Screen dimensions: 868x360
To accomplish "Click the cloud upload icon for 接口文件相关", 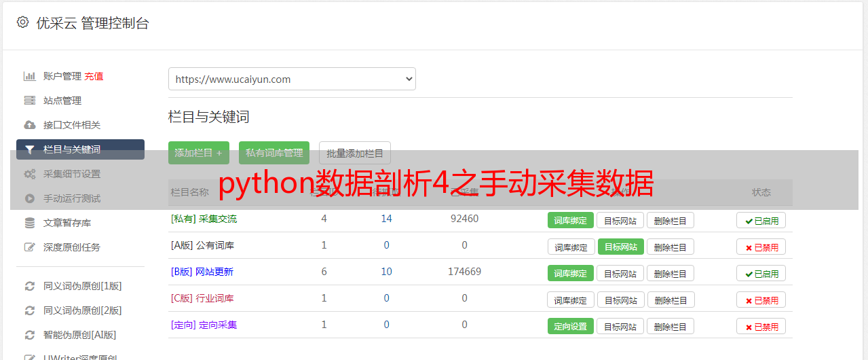I will (x=29, y=125).
